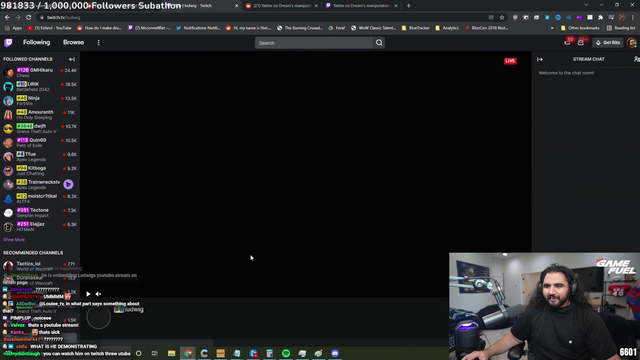Open the browser share icon in the address bar
640x360 pixels.
[x=491, y=18]
